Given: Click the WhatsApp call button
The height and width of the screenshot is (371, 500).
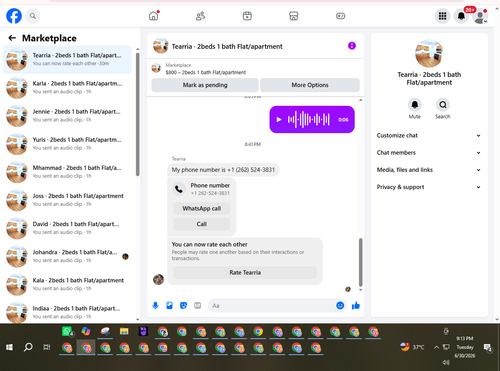Looking at the screenshot, I should [x=202, y=208].
